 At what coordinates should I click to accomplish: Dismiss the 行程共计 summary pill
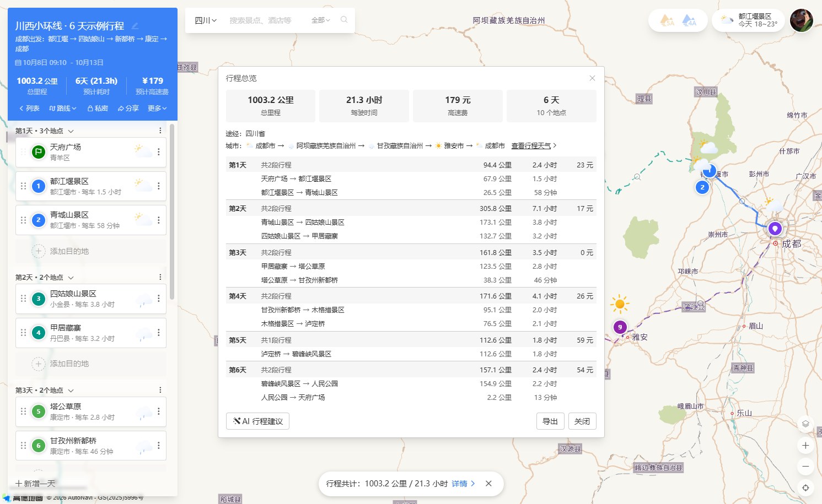(x=488, y=484)
